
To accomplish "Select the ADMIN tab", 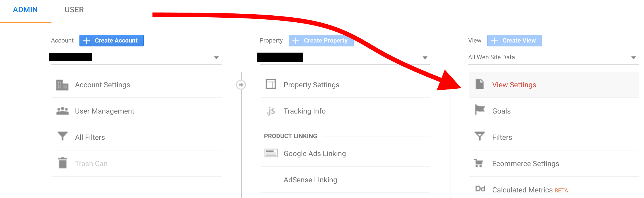I will (25, 10).
